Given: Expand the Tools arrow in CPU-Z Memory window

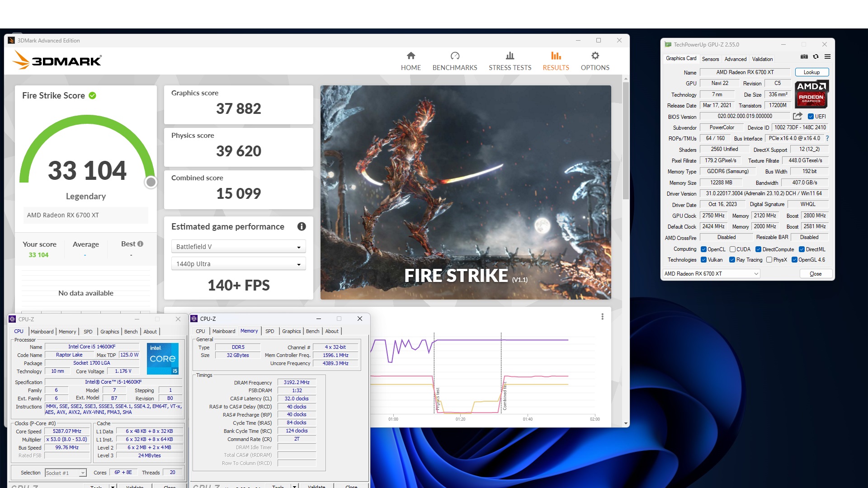Looking at the screenshot, I should pos(294,486).
